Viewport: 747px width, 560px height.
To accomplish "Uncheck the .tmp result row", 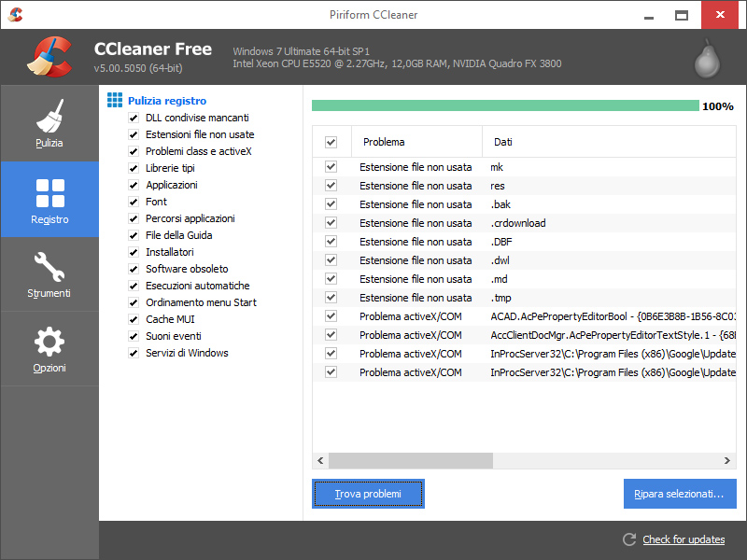I will click(x=331, y=297).
